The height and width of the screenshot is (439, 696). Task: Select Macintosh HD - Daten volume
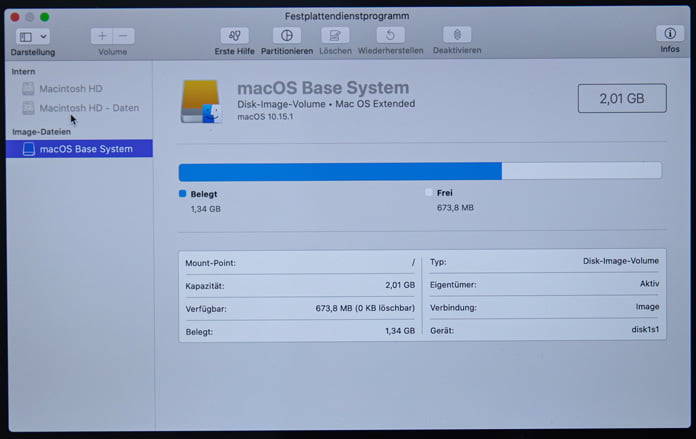click(88, 108)
